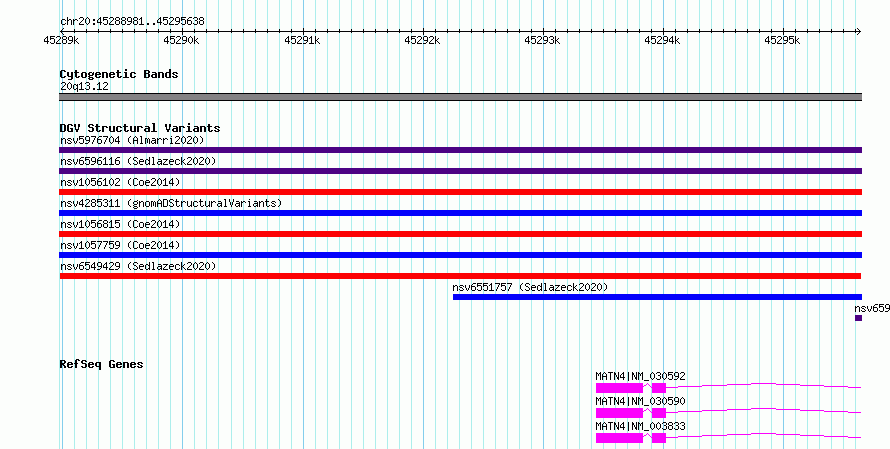Click the 45291k ruler tick label
The image size is (890, 449).
302,41
